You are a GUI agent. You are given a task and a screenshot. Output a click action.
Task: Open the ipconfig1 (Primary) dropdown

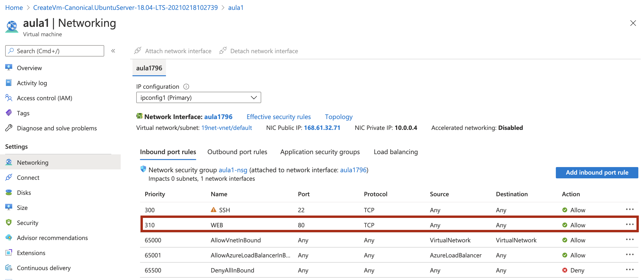click(x=198, y=98)
